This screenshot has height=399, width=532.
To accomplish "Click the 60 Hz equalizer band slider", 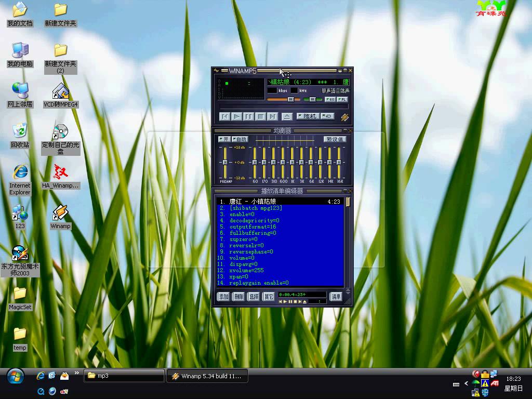I will coord(255,163).
